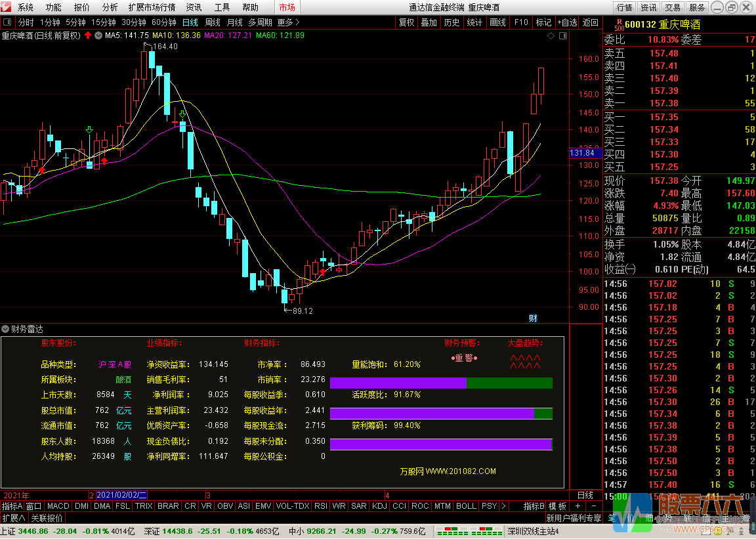756x539 pixels.
Task: Open the 系统 menu
Action: 25,7
